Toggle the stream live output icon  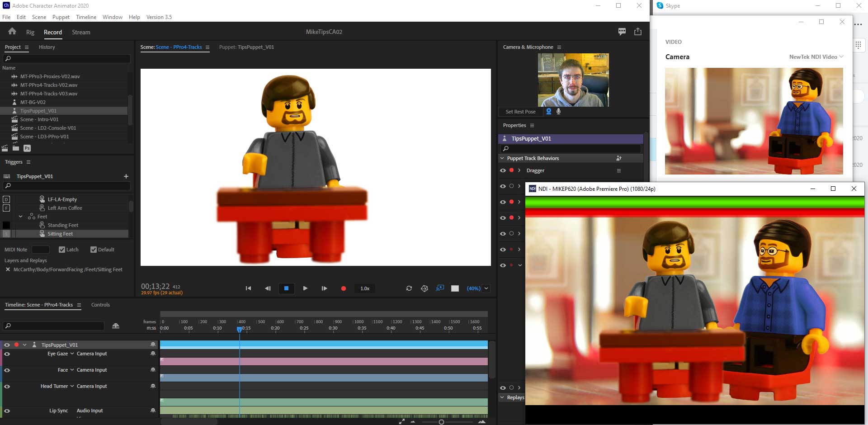[x=440, y=288]
